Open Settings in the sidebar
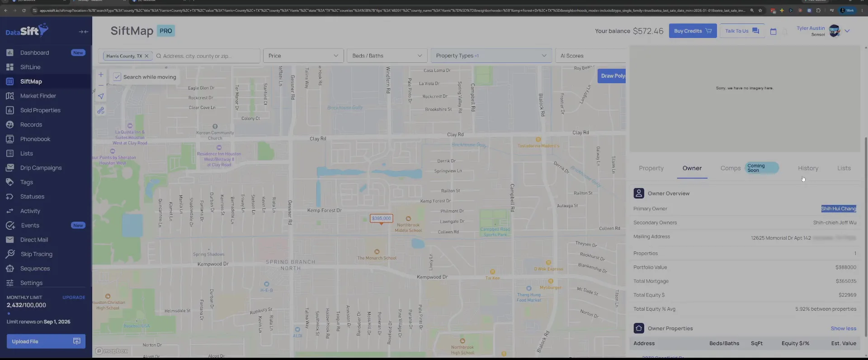 click(x=31, y=283)
